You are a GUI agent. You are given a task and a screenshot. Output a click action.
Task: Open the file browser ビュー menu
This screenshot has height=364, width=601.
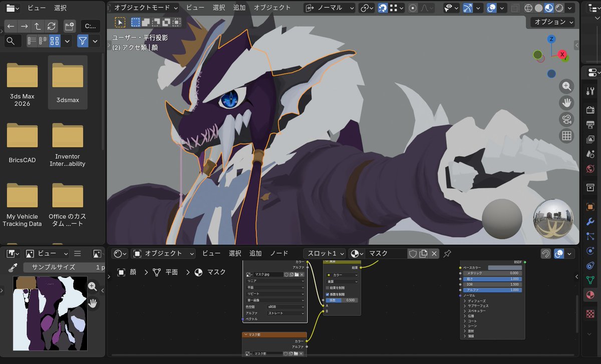point(37,8)
